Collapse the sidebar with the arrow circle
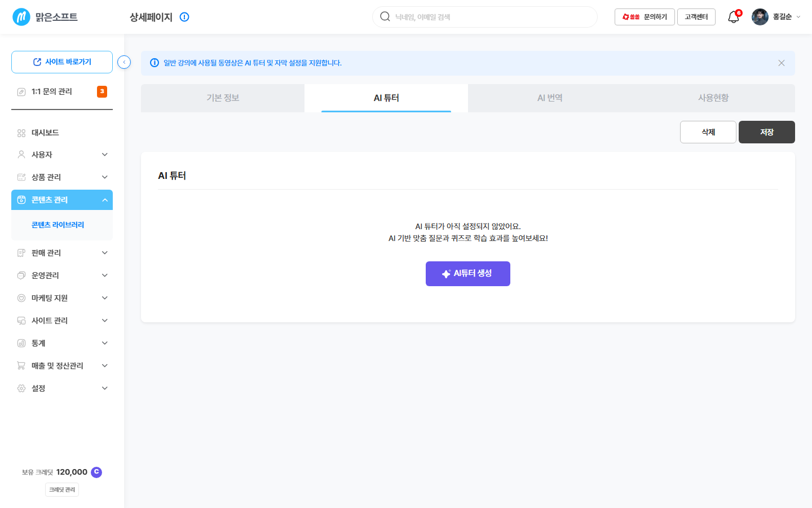The width and height of the screenshot is (812, 508). point(124,62)
